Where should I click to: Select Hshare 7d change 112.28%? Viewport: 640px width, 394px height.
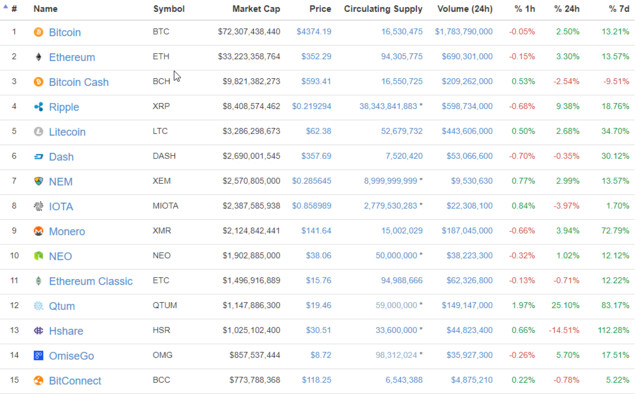pyautogui.click(x=613, y=330)
